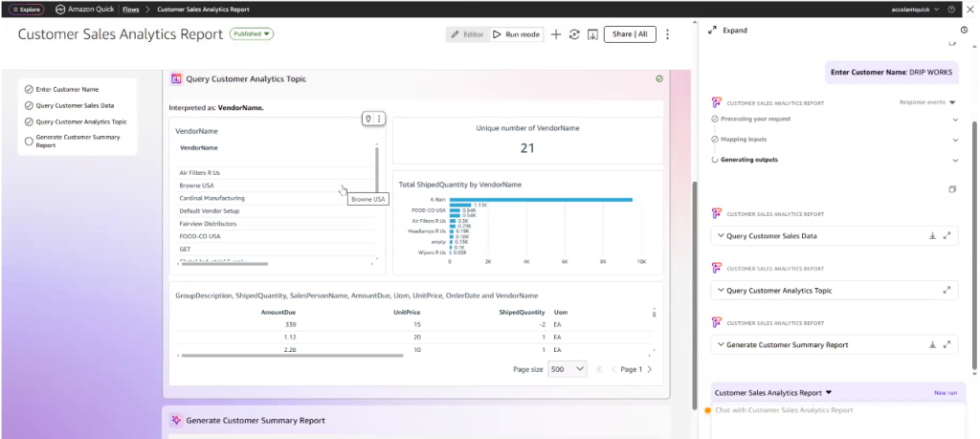Go to first page arrow
The height and width of the screenshot is (439, 980).
599,369
